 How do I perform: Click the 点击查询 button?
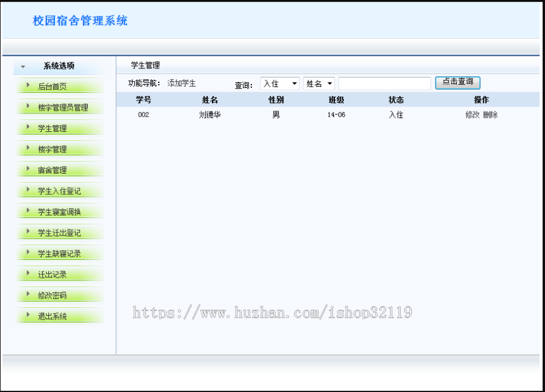457,82
